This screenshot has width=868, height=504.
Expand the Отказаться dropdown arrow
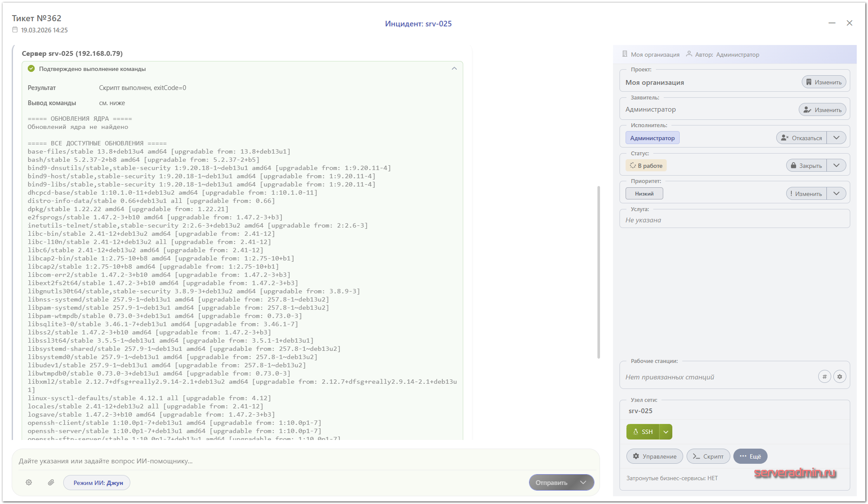pos(836,138)
